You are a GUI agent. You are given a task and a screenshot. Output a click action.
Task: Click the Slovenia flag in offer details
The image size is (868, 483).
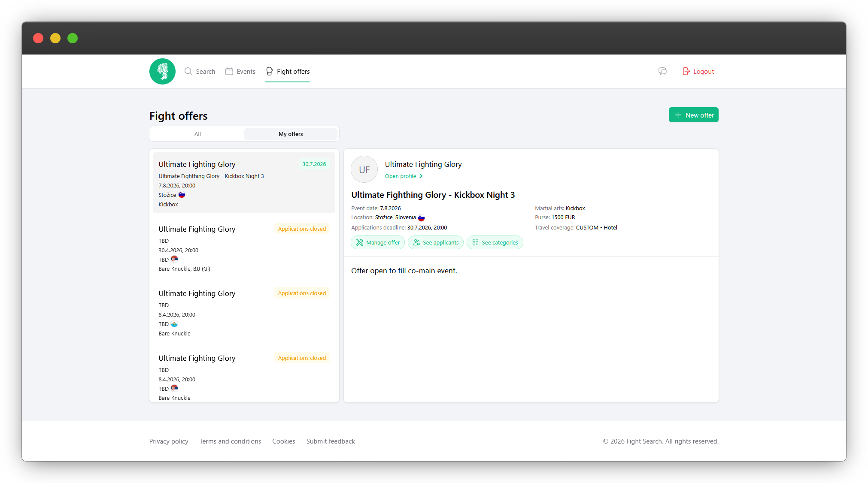point(422,217)
